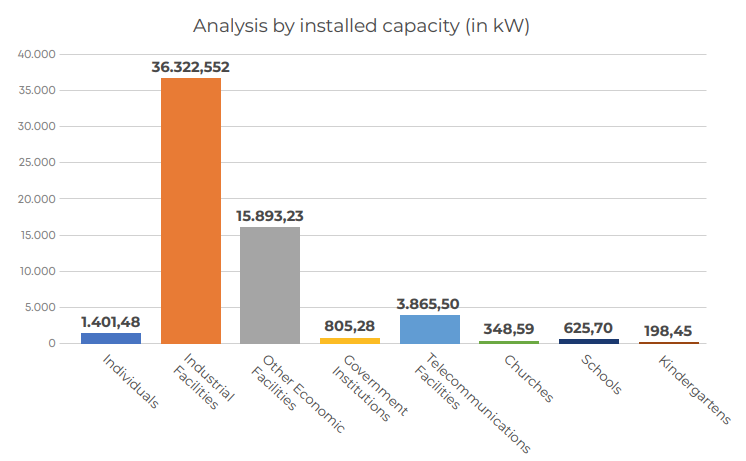Click the Churches category label
Screen dimensions: 746x461
(x=528, y=379)
